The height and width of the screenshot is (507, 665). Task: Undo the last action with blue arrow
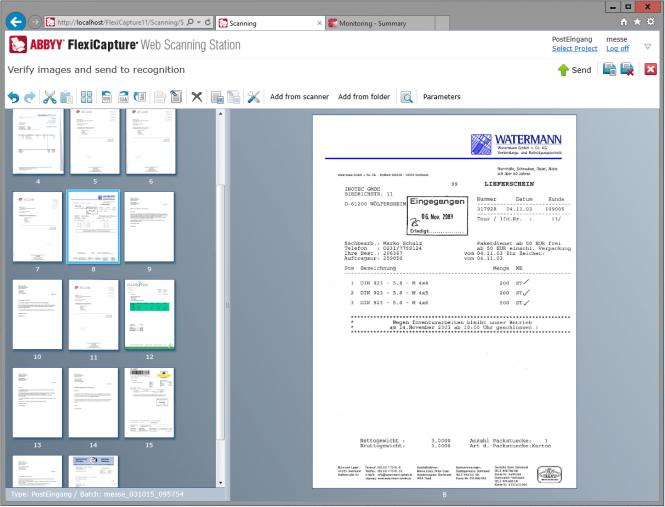pos(13,97)
